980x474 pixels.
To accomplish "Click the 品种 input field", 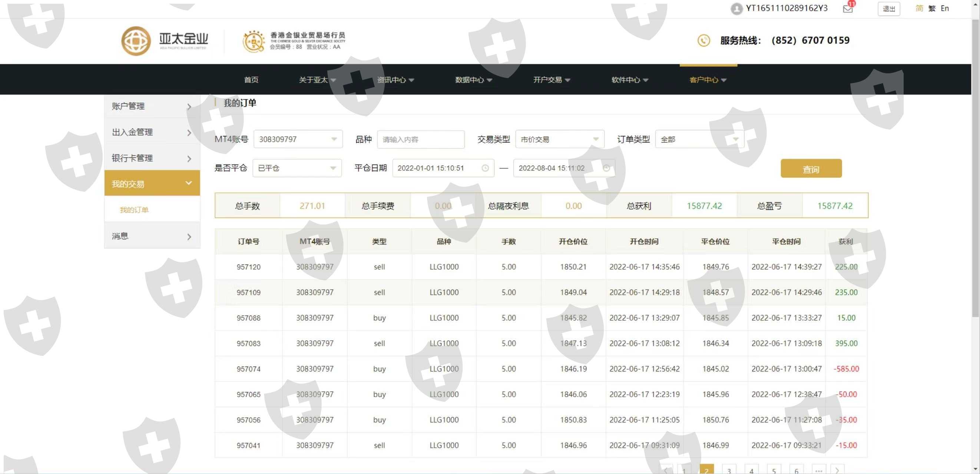I will (420, 139).
